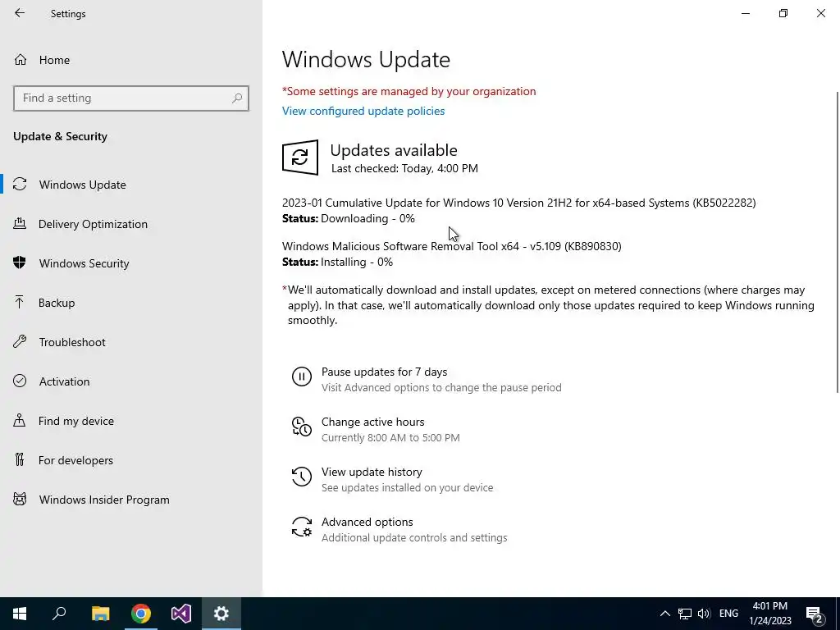Open Visual Studio from the taskbar
The image size is (840, 630).
[181, 614]
